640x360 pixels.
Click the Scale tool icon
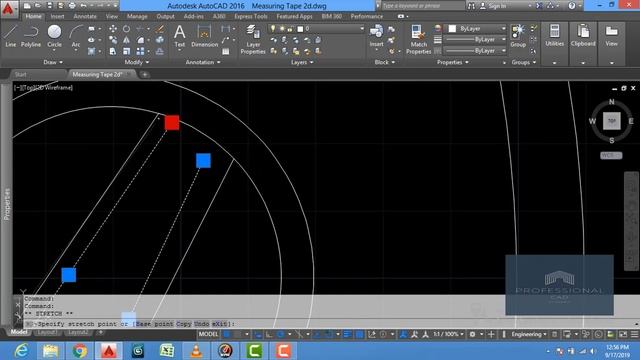[x=127, y=51]
